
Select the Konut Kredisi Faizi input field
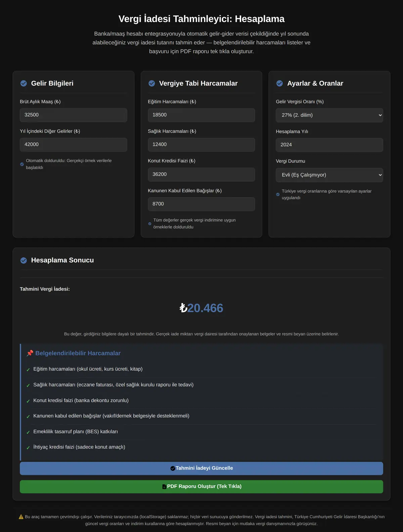tap(201, 175)
